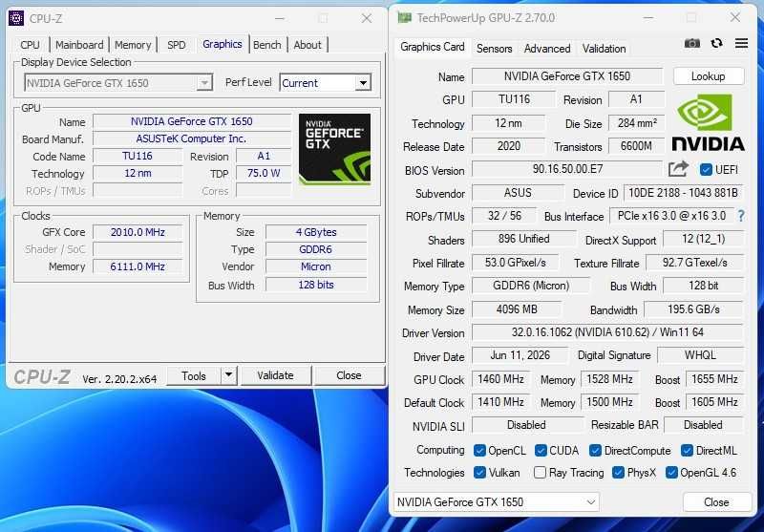
Task: Toggle the Ray Tracing checkbox
Action: click(540, 473)
